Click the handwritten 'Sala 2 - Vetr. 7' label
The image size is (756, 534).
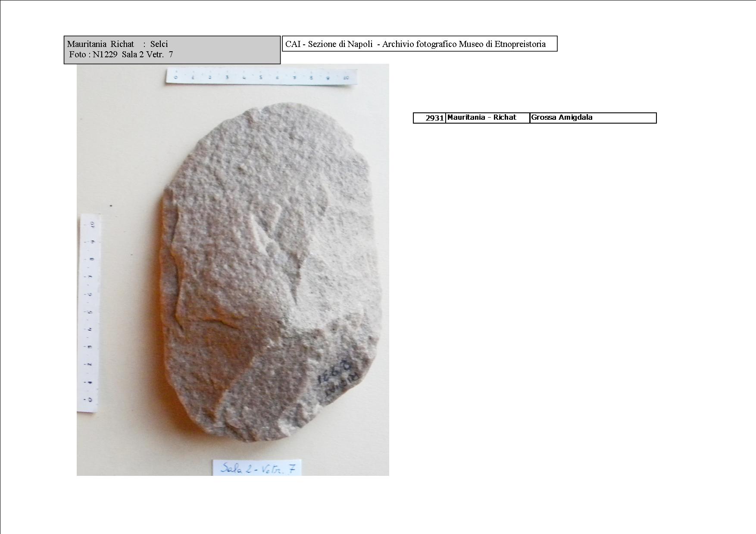257,468
